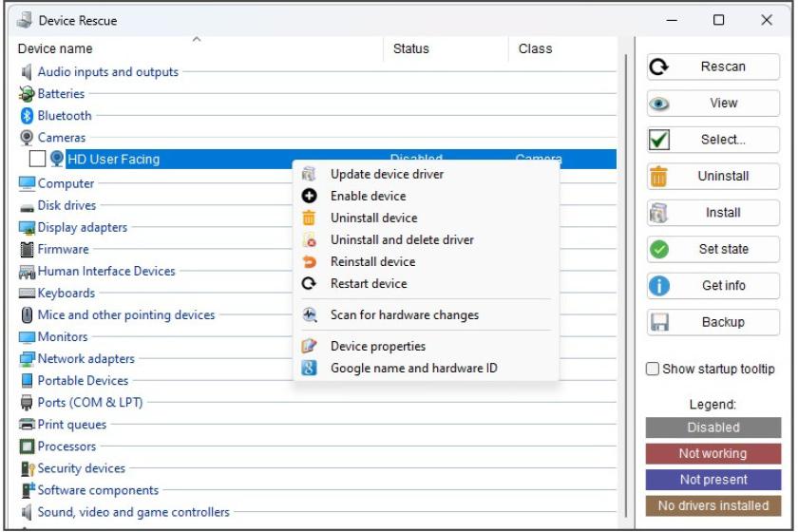Choose Reinstall device from the menu
Screen dimensions: 798x532
click(426, 261)
